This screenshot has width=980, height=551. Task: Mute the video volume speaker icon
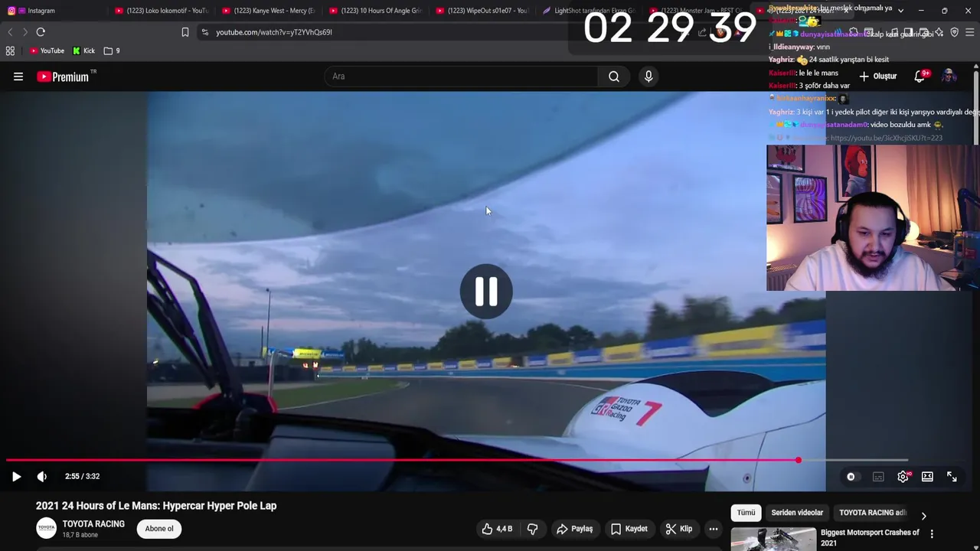pos(42,476)
